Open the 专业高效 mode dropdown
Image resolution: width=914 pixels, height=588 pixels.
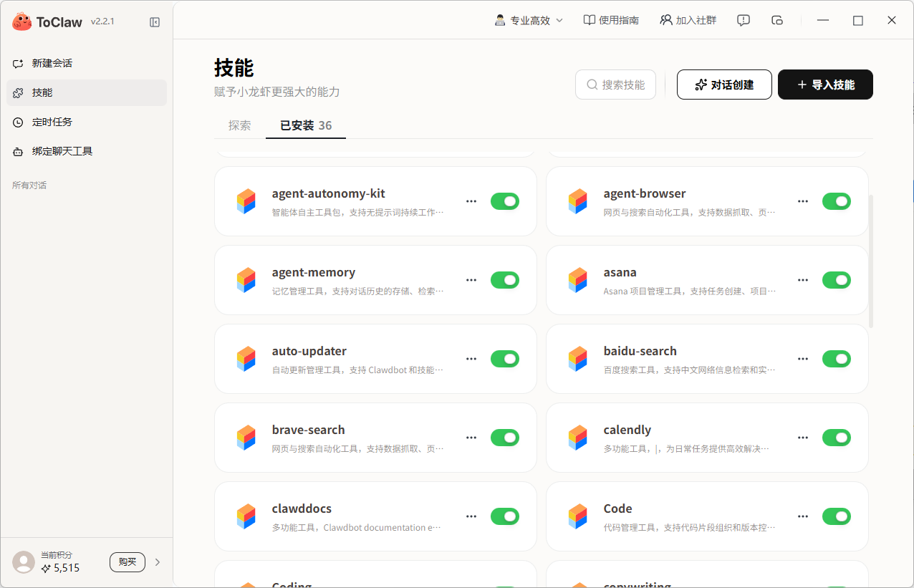[529, 20]
